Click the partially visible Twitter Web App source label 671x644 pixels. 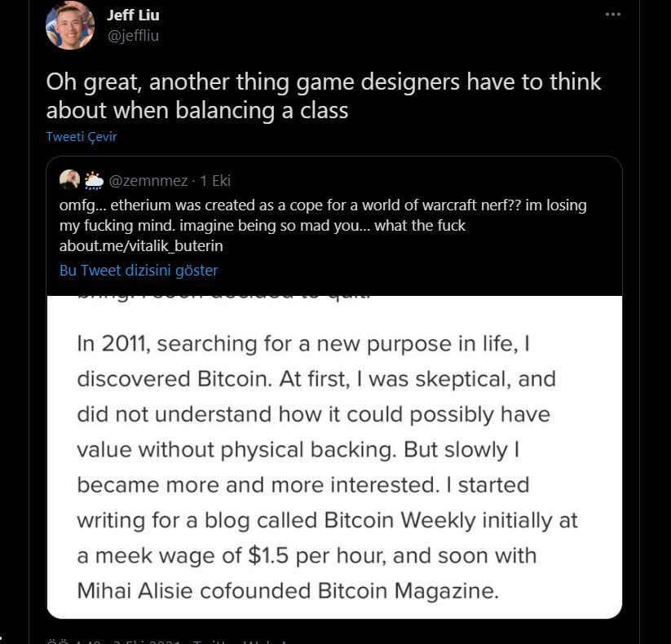(x=246, y=642)
